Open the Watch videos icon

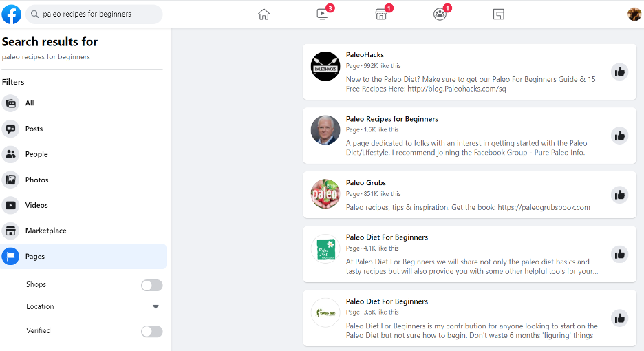(x=323, y=14)
